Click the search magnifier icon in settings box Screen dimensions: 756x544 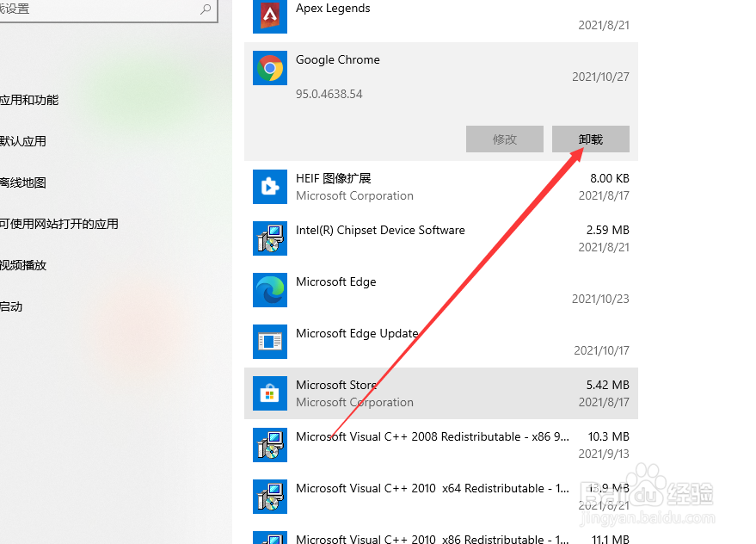coord(206,9)
